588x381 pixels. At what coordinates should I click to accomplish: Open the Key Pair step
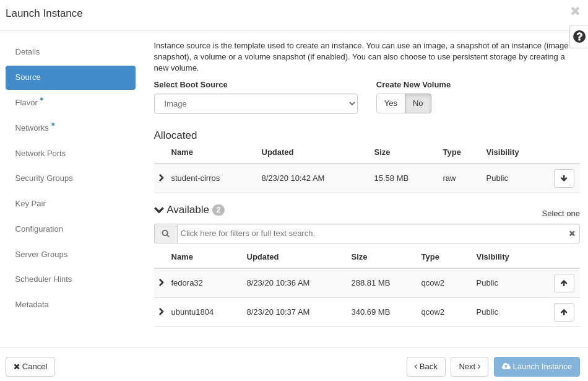point(71,203)
